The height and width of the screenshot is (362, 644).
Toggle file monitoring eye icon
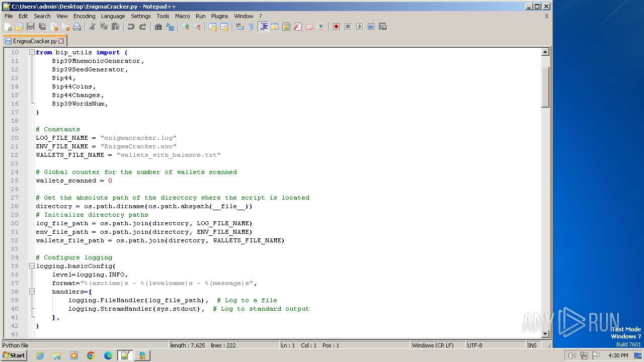[x=321, y=27]
